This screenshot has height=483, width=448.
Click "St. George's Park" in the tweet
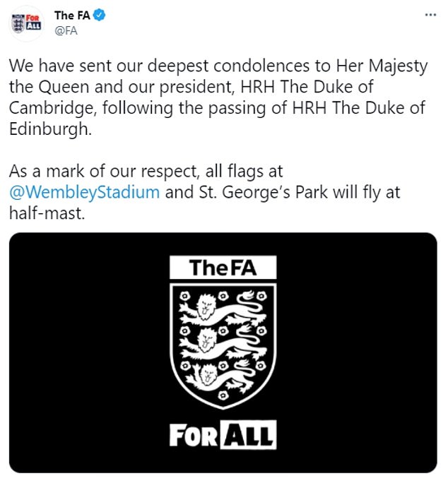pyautogui.click(x=264, y=192)
